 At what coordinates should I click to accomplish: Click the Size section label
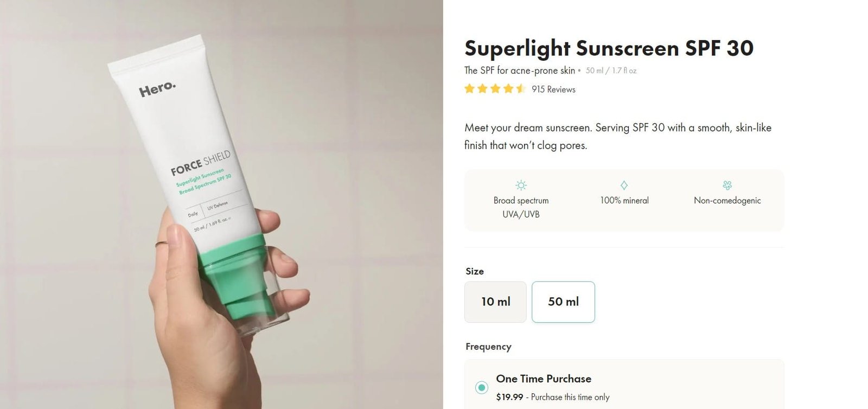click(473, 271)
